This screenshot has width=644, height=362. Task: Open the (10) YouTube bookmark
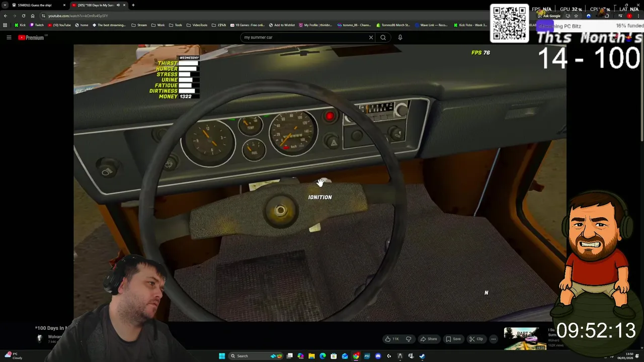59,25
